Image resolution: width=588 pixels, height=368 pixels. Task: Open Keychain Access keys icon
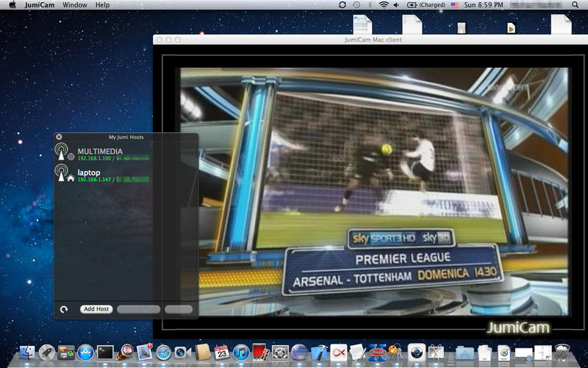(396, 353)
